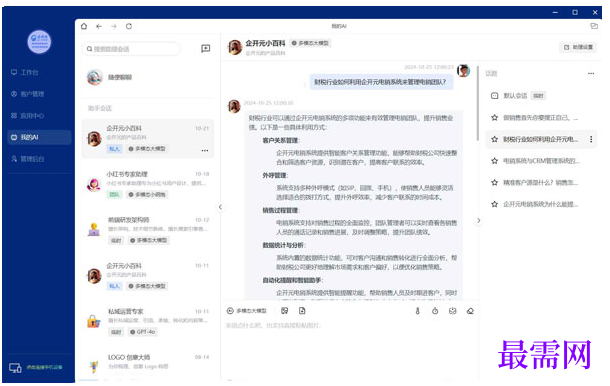Select the 默认会话 topic

pyautogui.click(x=541, y=96)
